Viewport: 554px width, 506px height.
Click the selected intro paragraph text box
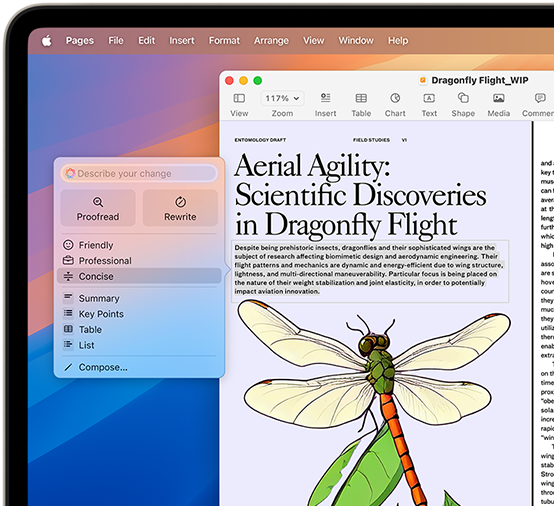tap(370, 271)
